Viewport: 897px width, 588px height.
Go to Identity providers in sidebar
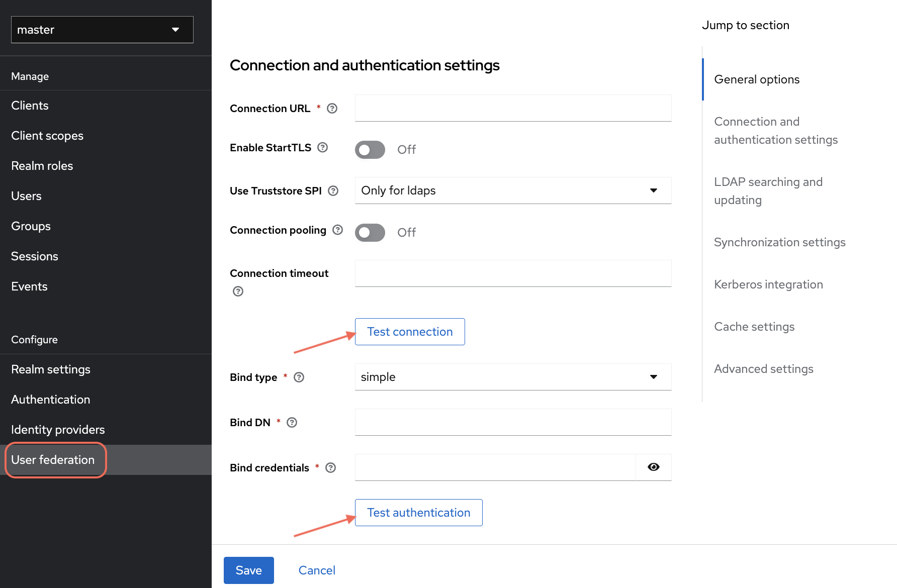(x=58, y=430)
